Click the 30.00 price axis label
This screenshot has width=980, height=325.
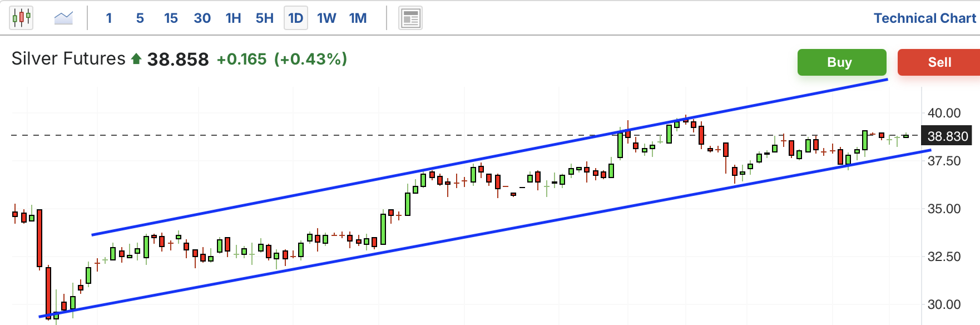click(x=944, y=304)
